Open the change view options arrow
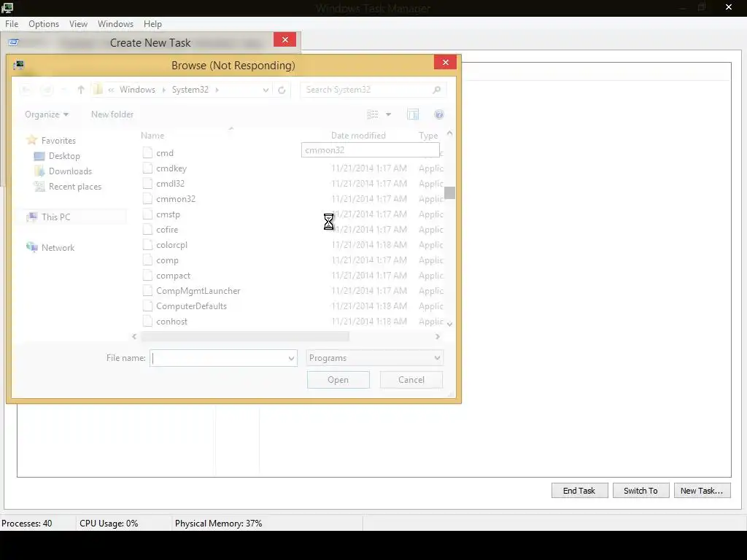Screen dimensions: 747x560 point(388,114)
